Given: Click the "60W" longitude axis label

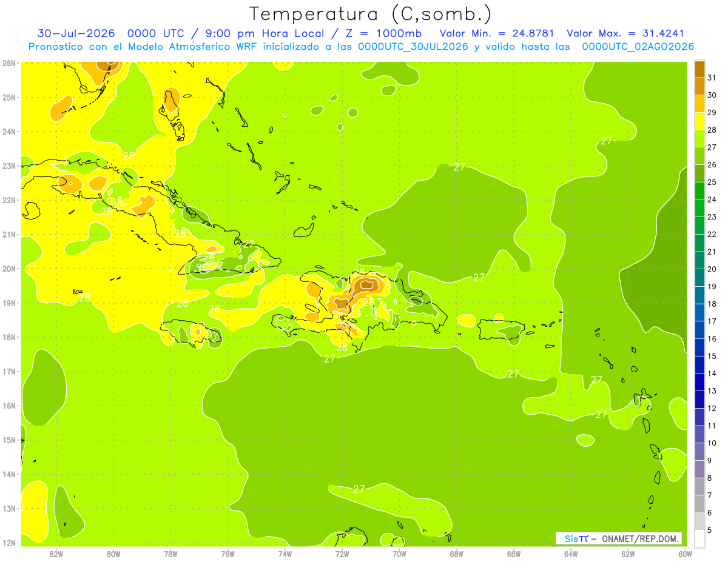Looking at the screenshot, I should (x=686, y=554).
